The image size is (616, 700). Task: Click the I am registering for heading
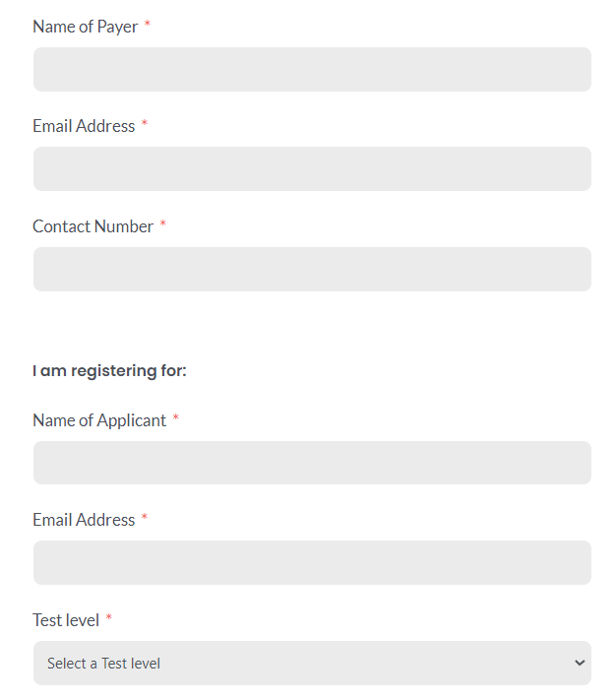(109, 371)
